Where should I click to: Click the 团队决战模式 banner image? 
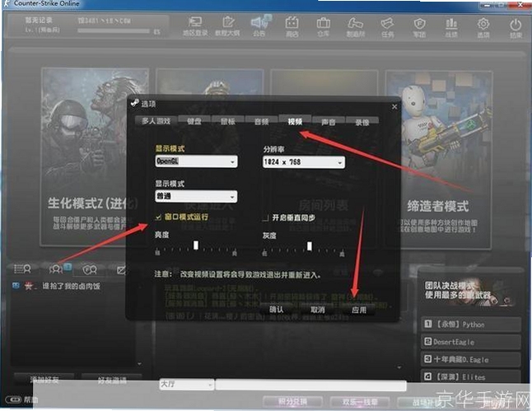(469, 292)
